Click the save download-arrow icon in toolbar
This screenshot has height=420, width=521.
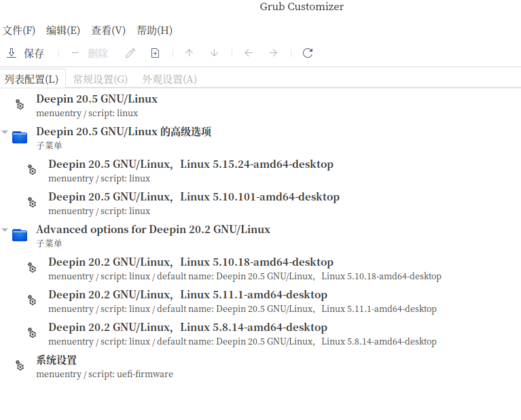[x=12, y=53]
